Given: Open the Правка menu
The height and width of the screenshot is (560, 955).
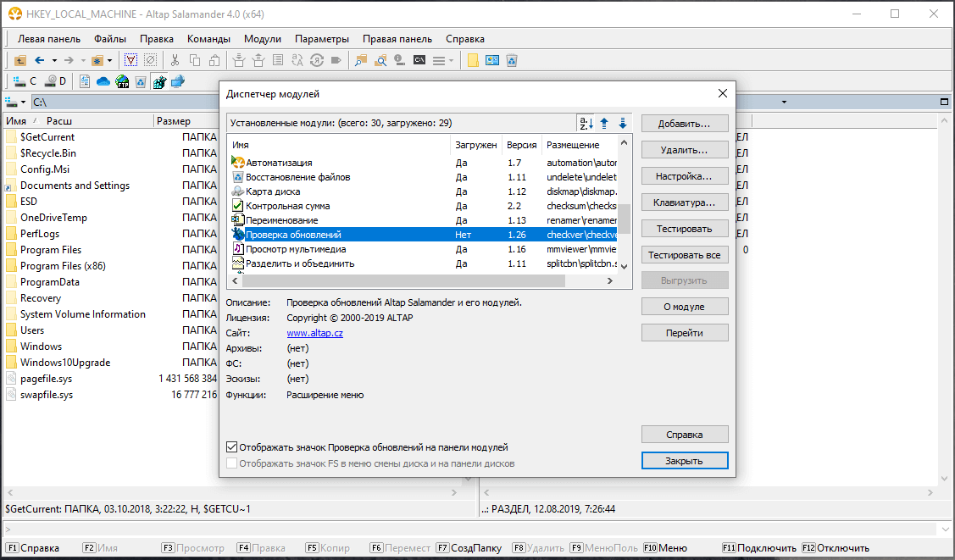Looking at the screenshot, I should [x=157, y=39].
